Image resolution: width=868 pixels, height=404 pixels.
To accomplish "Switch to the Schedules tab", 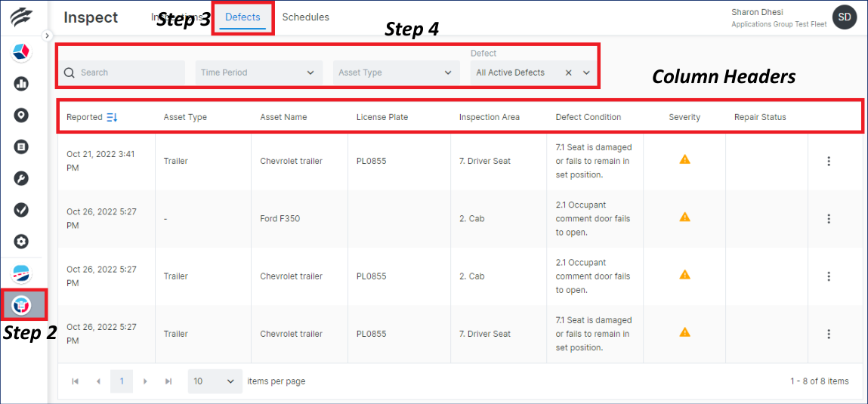I will pos(305,17).
